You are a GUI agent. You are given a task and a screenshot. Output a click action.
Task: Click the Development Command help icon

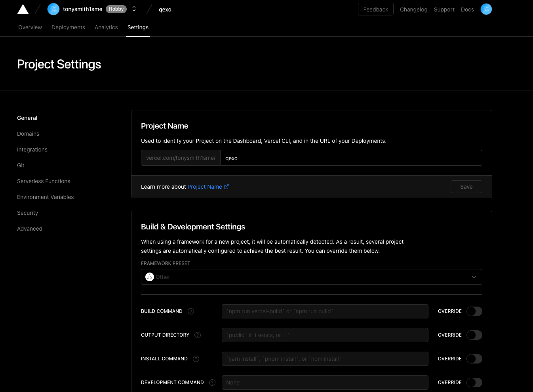click(x=212, y=383)
